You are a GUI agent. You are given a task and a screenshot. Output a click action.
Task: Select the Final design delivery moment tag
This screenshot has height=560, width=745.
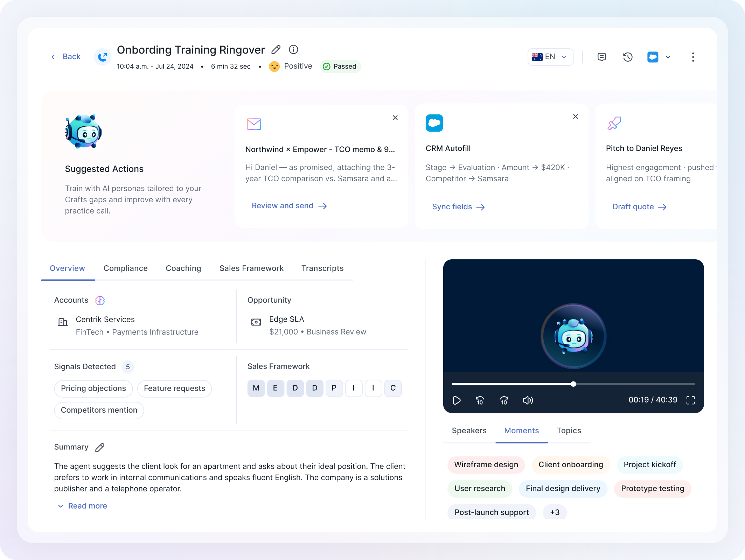pyautogui.click(x=563, y=489)
